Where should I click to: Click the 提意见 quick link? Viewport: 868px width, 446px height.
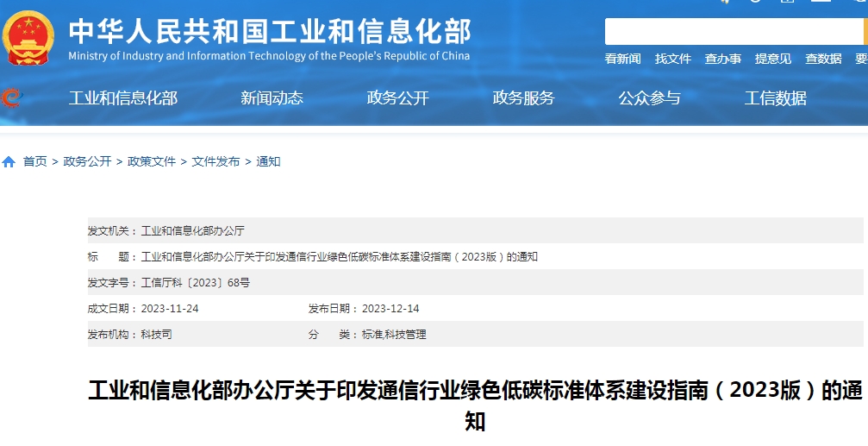[x=772, y=59]
